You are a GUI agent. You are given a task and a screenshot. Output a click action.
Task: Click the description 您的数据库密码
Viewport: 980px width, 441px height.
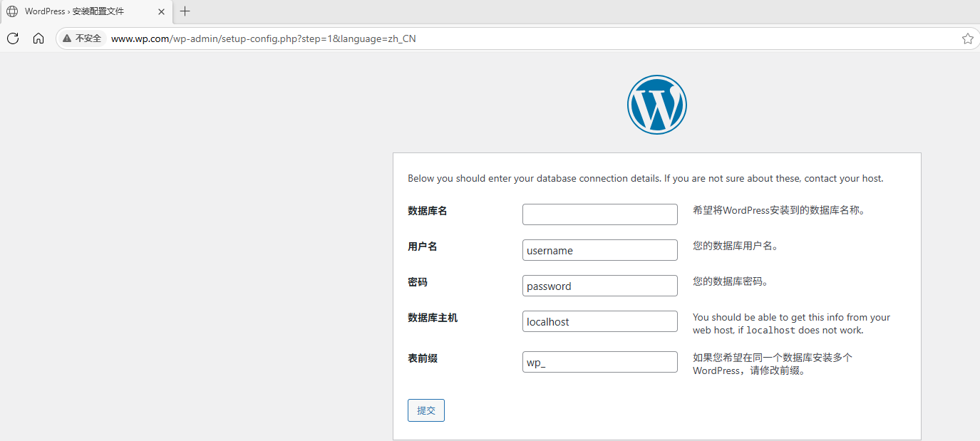731,281
